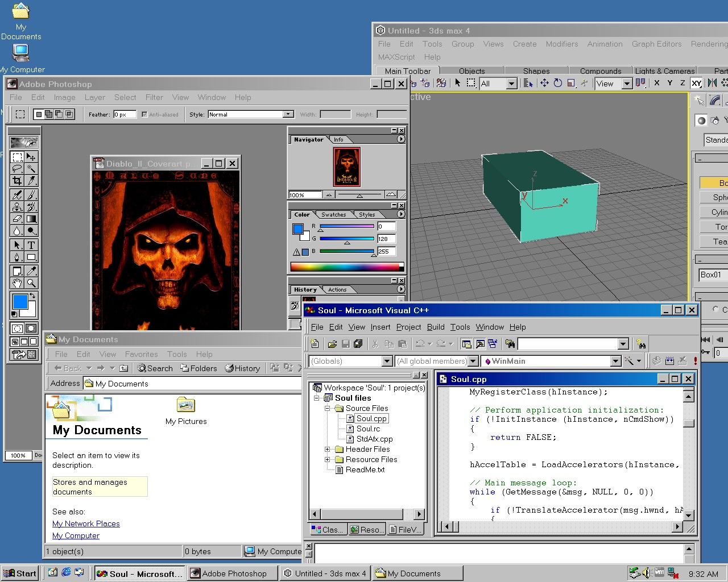Open the Style dropdown in Photoshop options

288,114
